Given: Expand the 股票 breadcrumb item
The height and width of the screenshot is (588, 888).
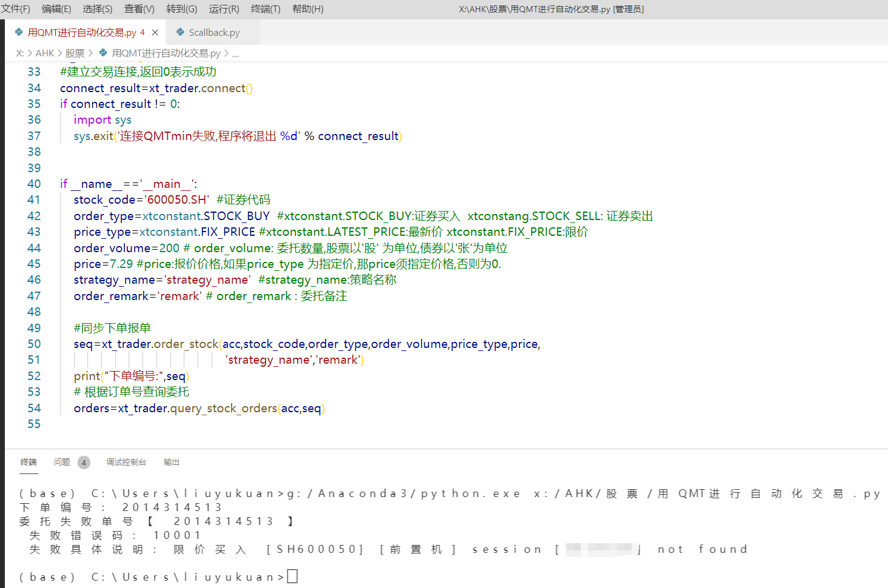Looking at the screenshot, I should tap(75, 53).
